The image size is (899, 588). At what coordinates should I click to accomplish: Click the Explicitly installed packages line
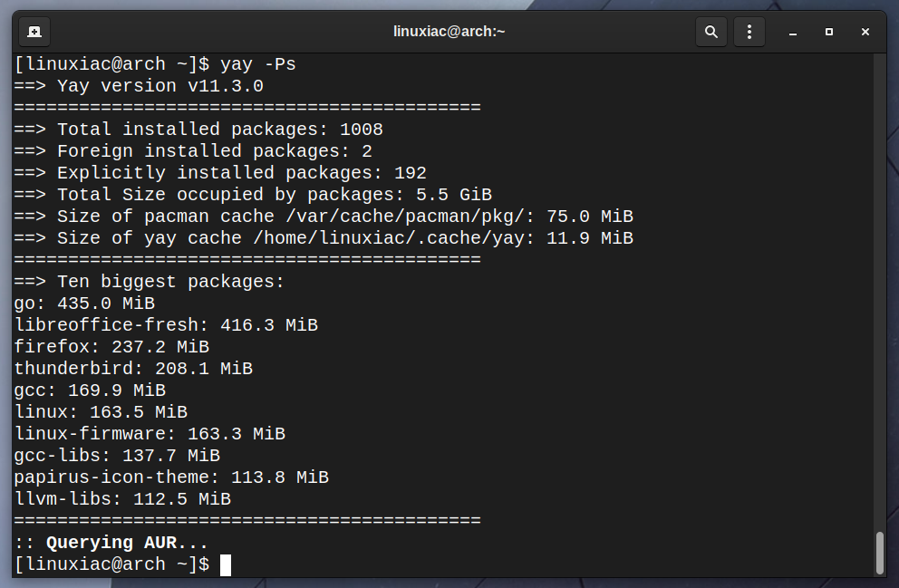(x=220, y=173)
